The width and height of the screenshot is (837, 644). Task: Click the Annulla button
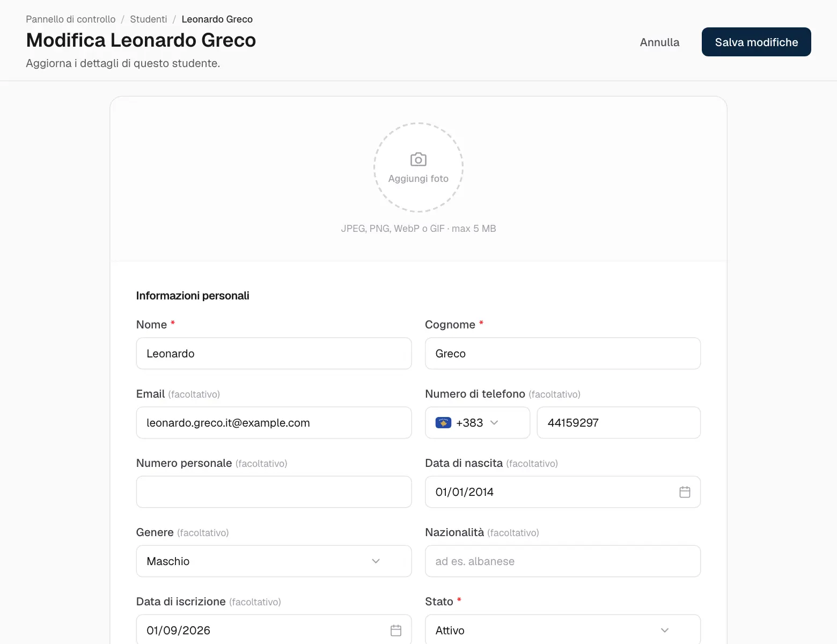pos(659,42)
